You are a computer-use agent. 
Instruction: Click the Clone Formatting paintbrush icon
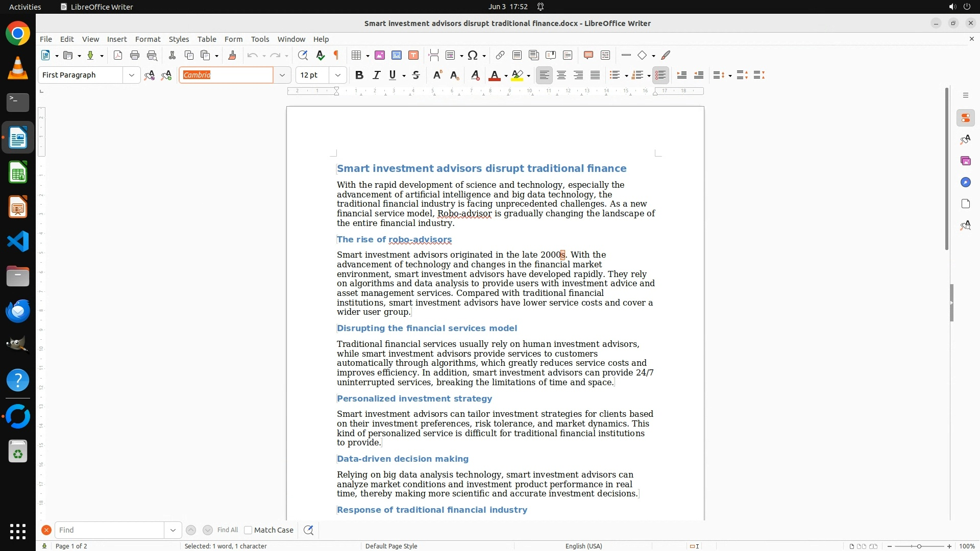(x=232, y=56)
